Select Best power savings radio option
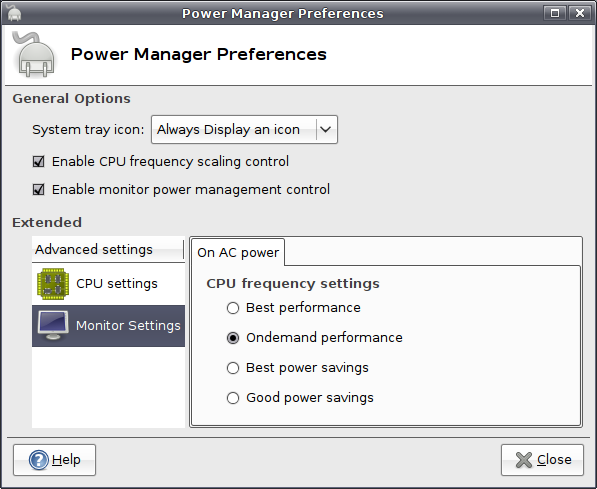The height and width of the screenshot is (489, 597). pyautogui.click(x=233, y=368)
